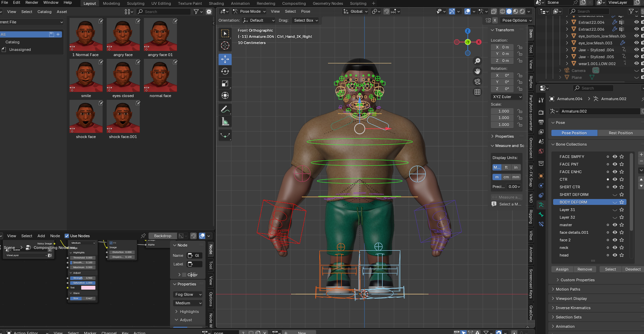Open Select Box drag dropdown
Viewport: 644px width, 334px height.
pos(305,20)
